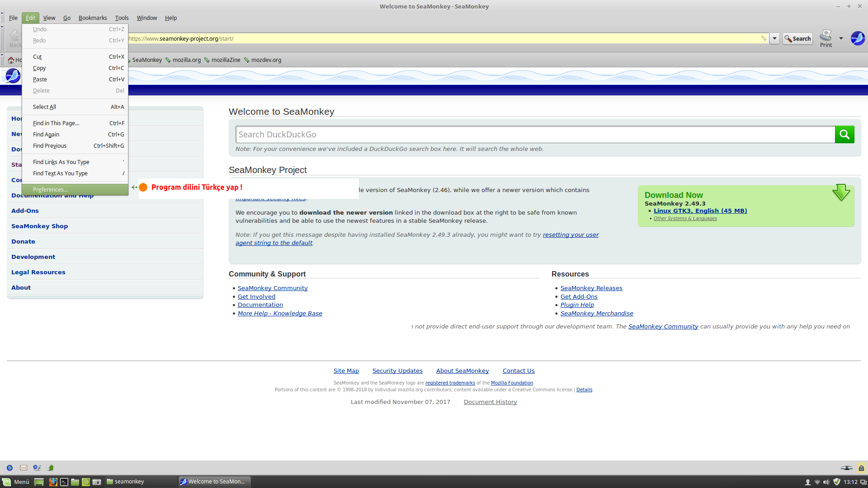Select Preferences... in the Edit menu

[50, 189]
